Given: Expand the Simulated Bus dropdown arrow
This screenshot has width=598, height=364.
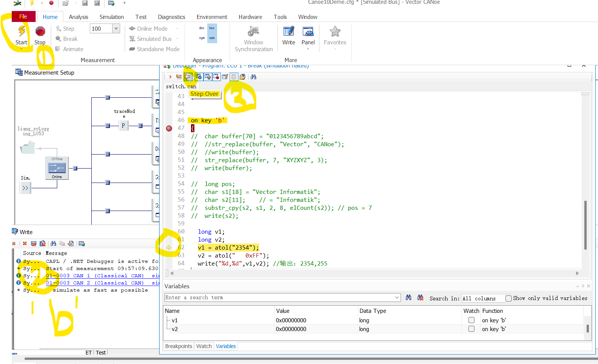Looking at the screenshot, I should tap(177, 39).
